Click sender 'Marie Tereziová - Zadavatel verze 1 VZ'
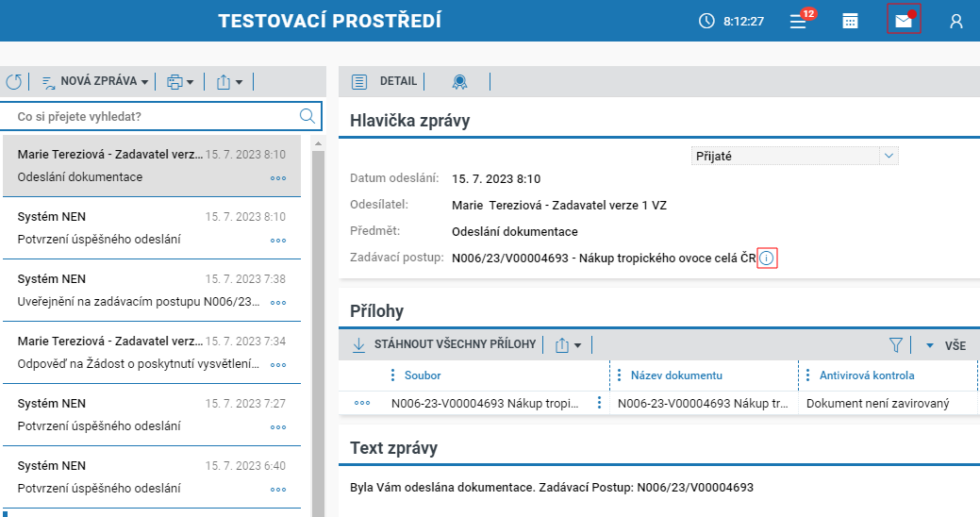 point(559,205)
